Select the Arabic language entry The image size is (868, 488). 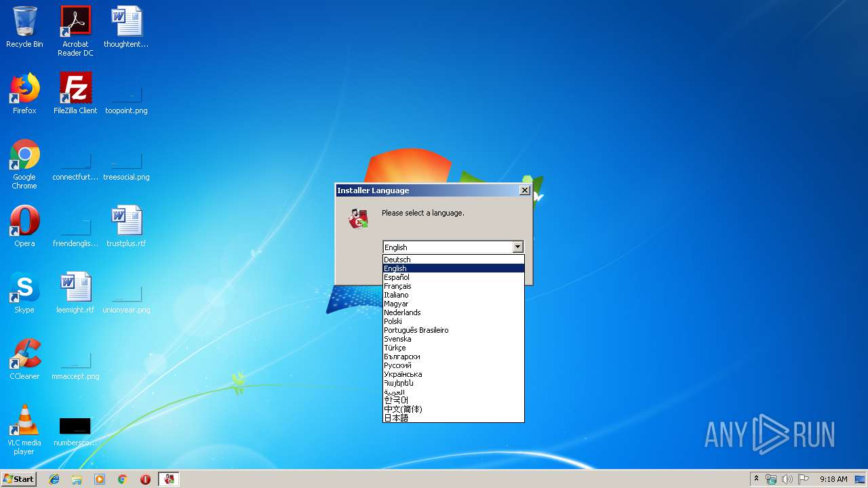453,392
